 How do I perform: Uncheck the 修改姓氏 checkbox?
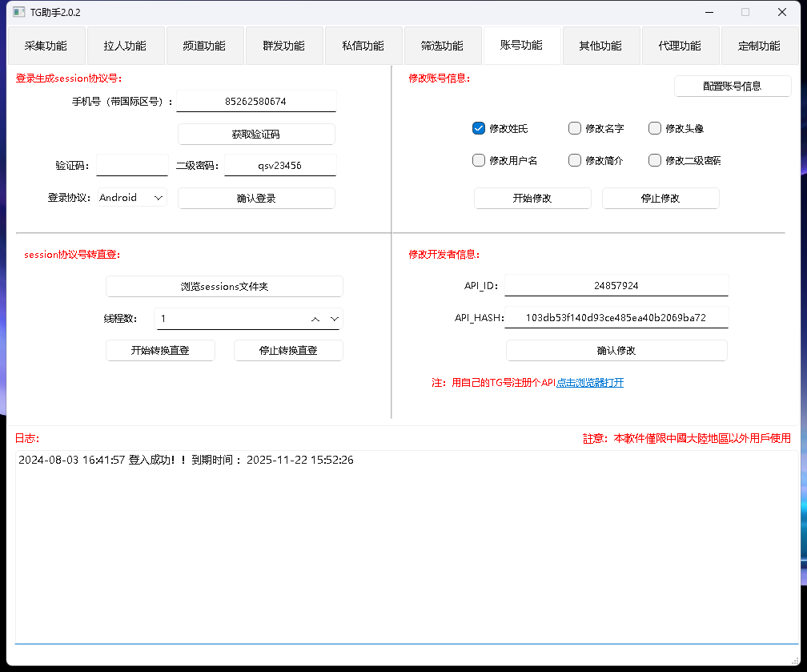tap(478, 128)
